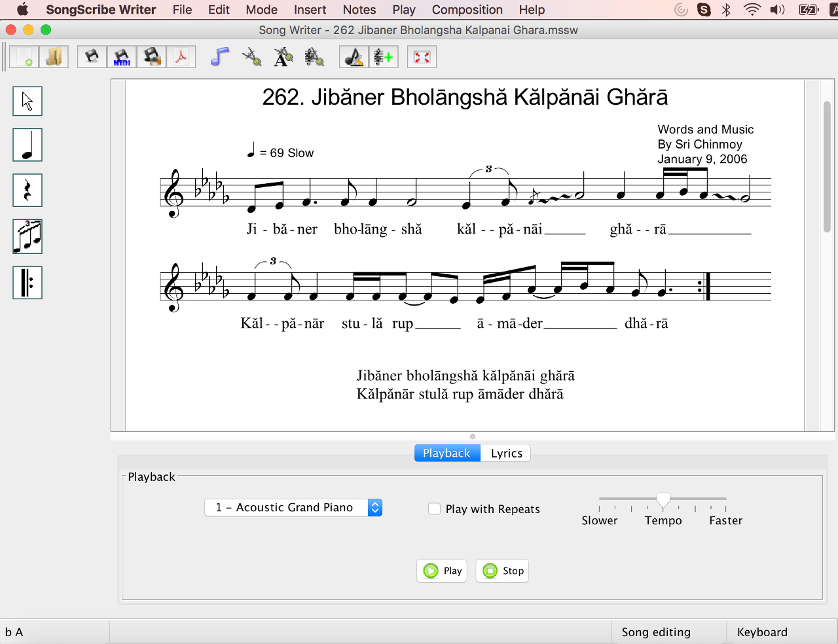Open Bluetooth menu bar icon
Viewport: 838px width, 644px height.
click(726, 10)
